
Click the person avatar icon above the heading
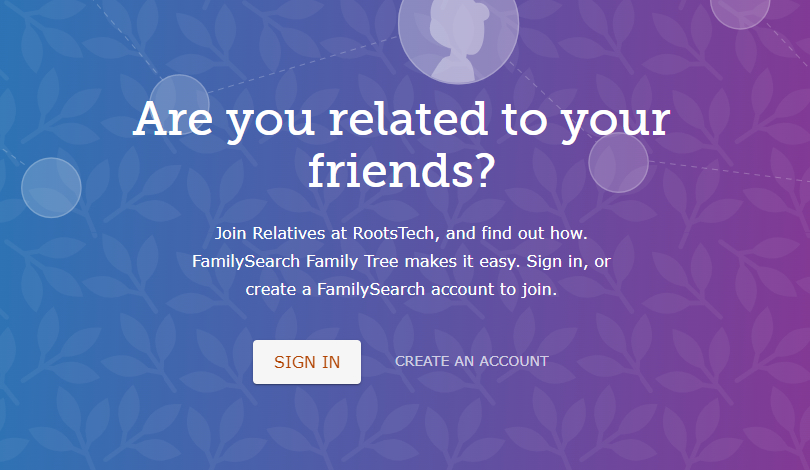458,35
